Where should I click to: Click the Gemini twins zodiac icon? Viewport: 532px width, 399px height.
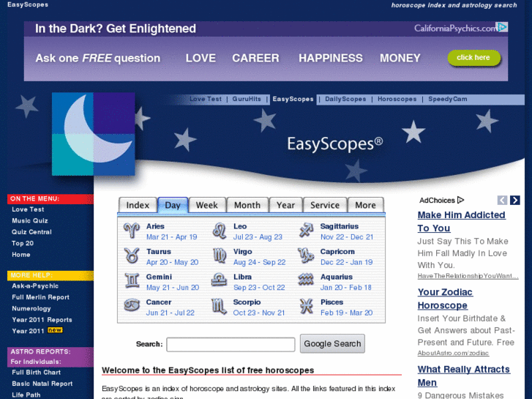(x=132, y=281)
